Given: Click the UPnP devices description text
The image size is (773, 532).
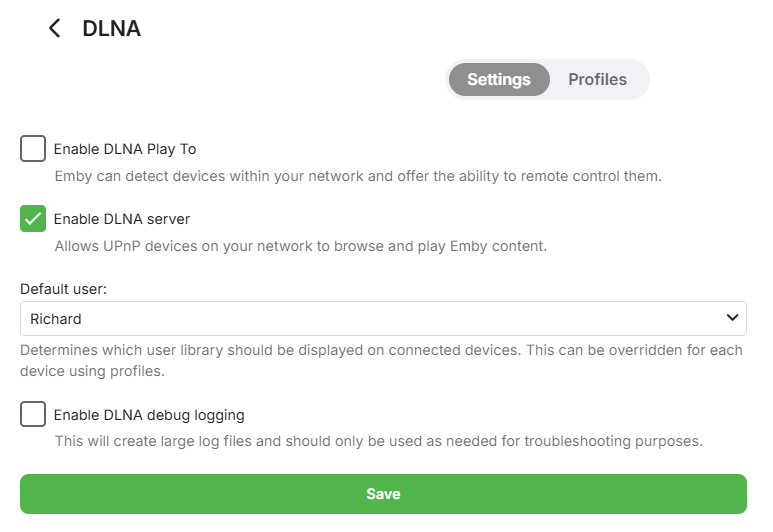Looking at the screenshot, I should (x=300, y=245).
